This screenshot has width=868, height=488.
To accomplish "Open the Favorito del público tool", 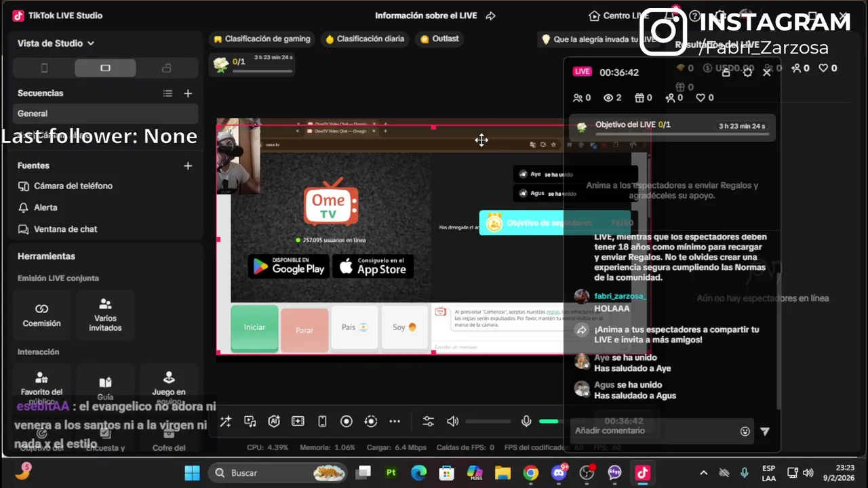I will 41,384.
